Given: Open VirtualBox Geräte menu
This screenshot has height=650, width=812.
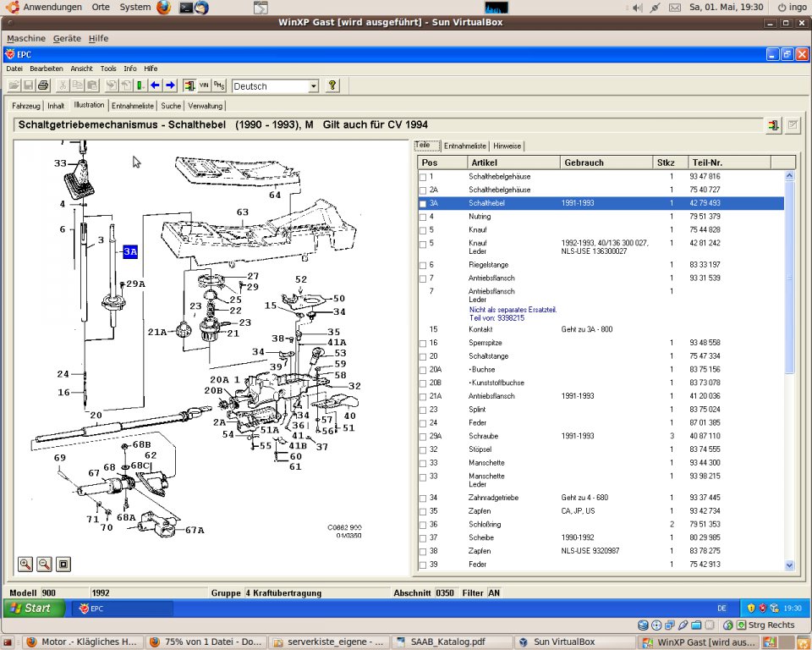Looking at the screenshot, I should (x=67, y=38).
